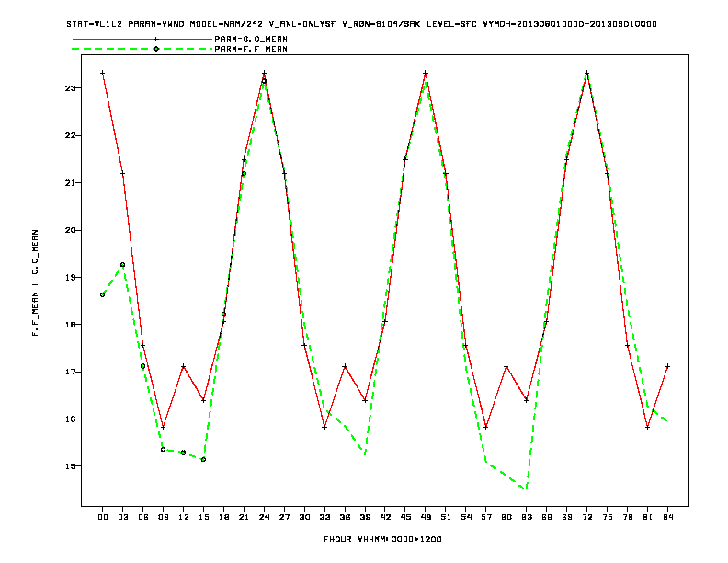Click the PARM=F.F_MEAN legend label
The height and width of the screenshot is (563, 728).
click(x=251, y=49)
